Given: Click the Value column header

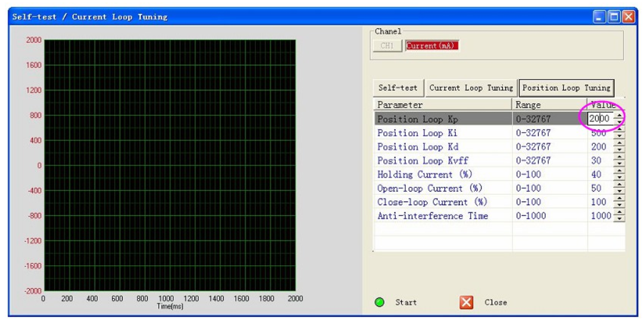Looking at the screenshot, I should tap(607, 105).
